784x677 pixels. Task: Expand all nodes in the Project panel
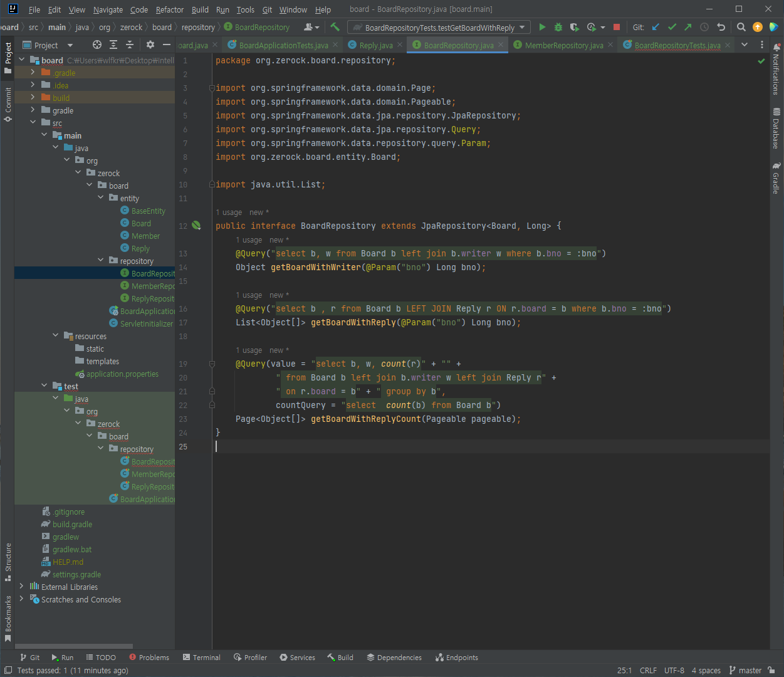113,45
